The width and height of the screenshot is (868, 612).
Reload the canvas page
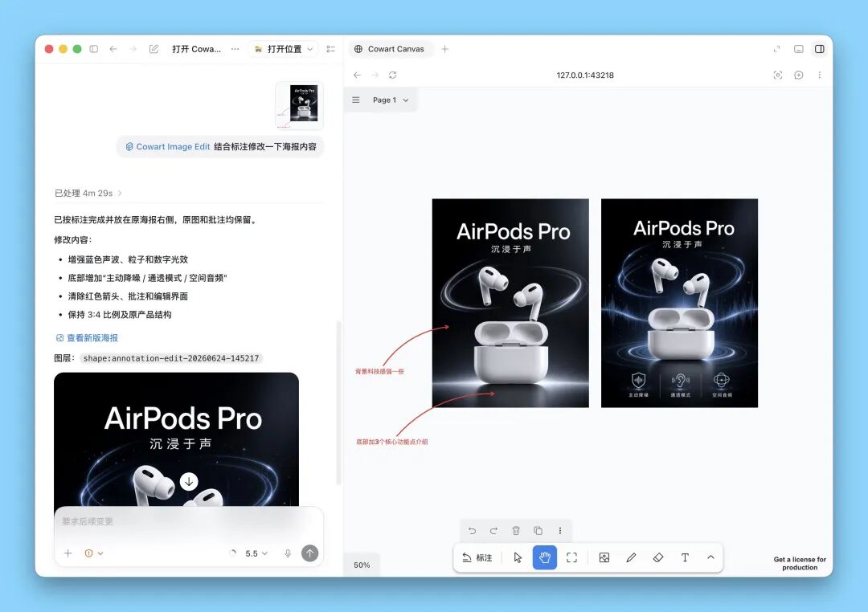(x=392, y=75)
